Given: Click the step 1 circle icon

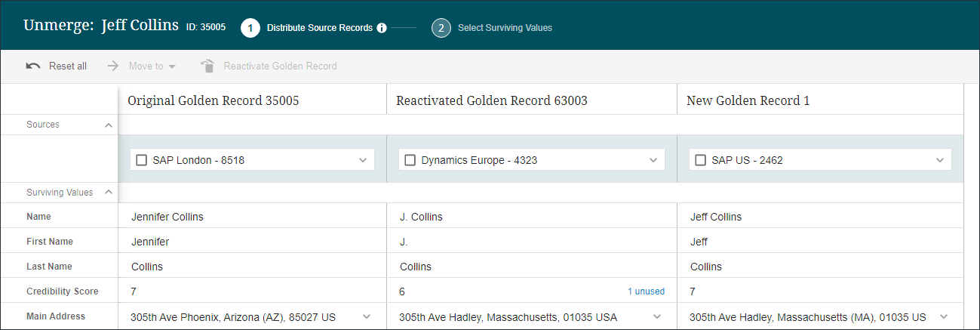Looking at the screenshot, I should tap(250, 28).
